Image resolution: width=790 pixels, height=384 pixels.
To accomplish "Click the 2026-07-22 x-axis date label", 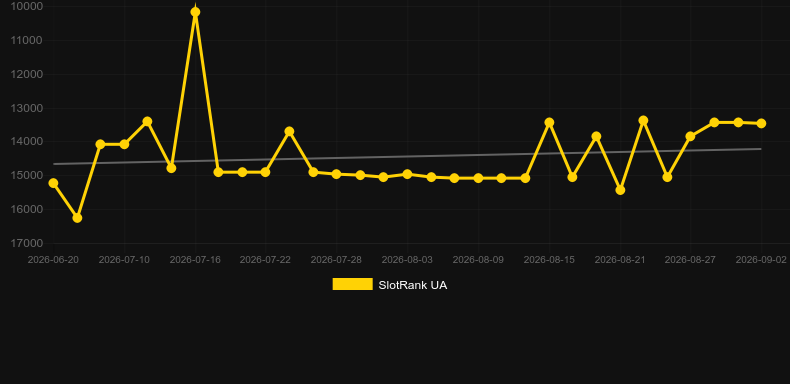I will coord(265,260).
